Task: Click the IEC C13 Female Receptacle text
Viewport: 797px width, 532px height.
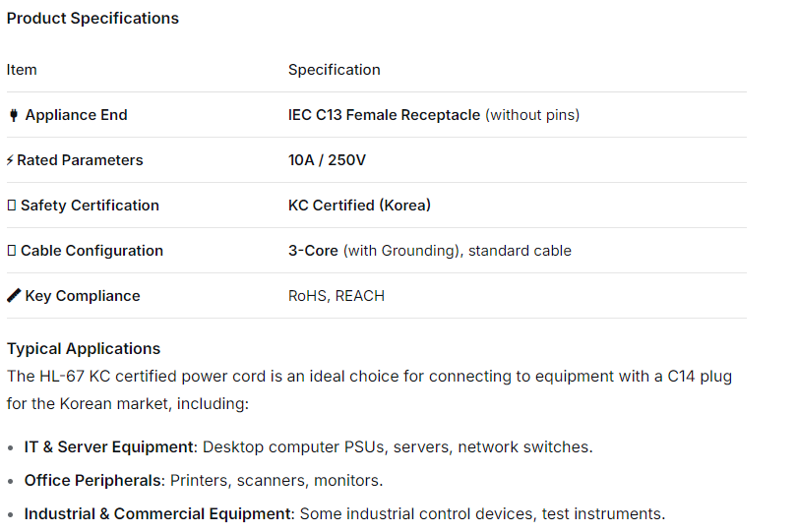Action: click(x=384, y=115)
